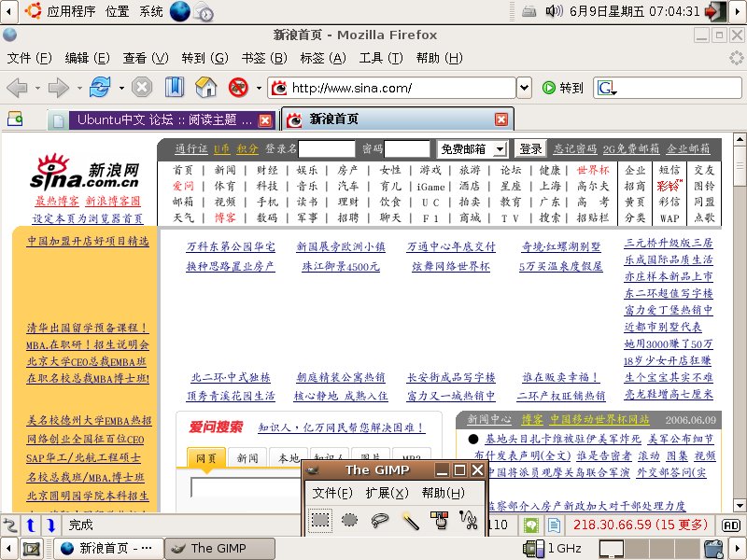747x560 pixels.
Task: Click the curved arrow icon in Firefox status bar
Action: click(10, 525)
